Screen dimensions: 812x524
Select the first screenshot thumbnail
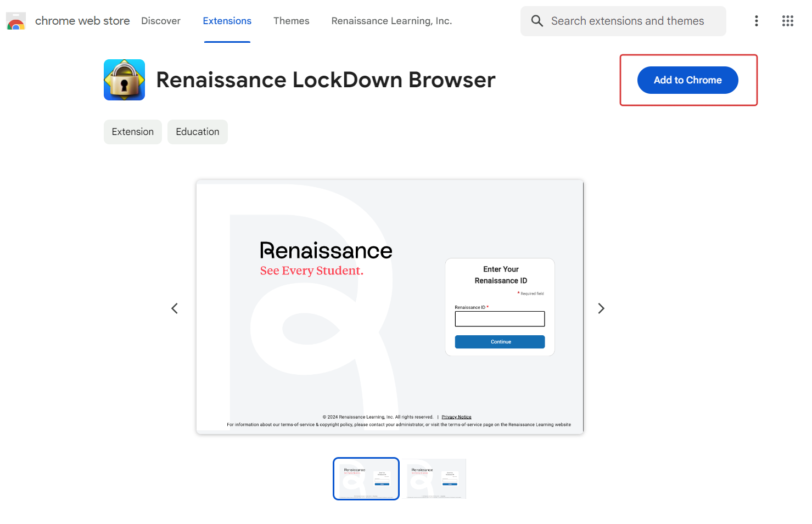click(366, 478)
